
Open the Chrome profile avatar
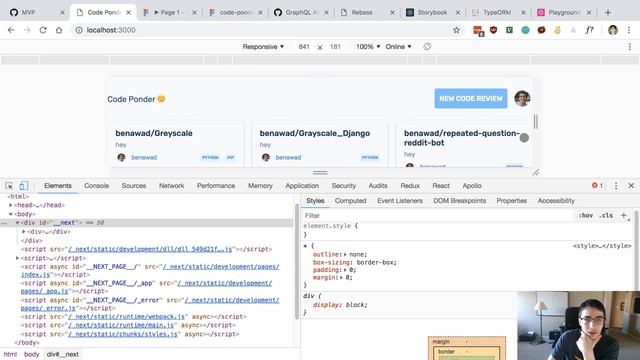click(613, 30)
